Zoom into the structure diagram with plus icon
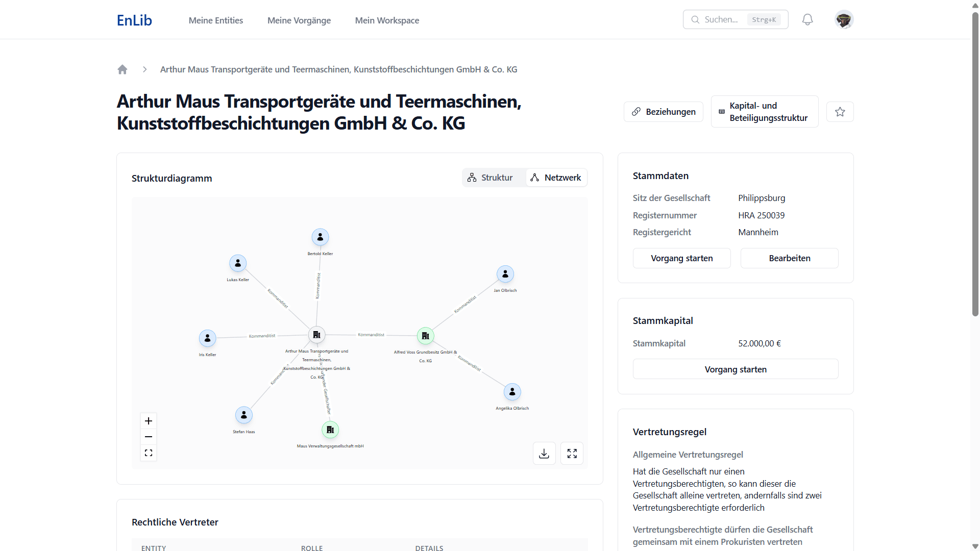This screenshot has width=980, height=551. point(148,421)
